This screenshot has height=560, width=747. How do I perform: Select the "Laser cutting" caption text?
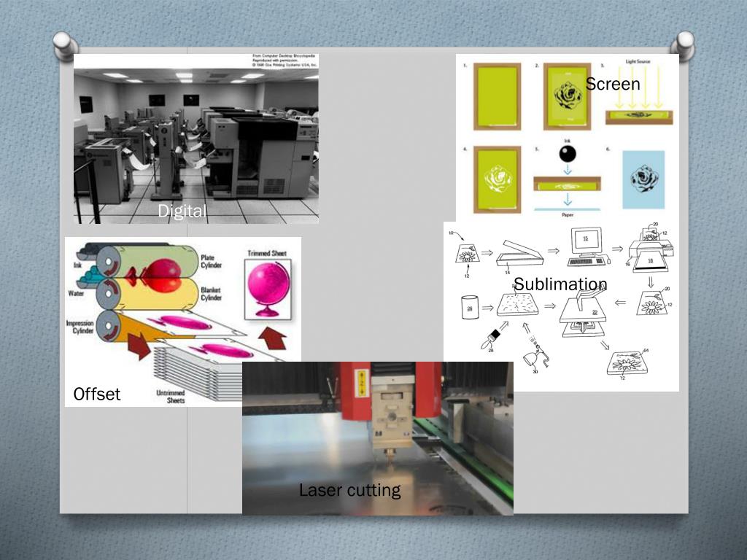pos(349,489)
